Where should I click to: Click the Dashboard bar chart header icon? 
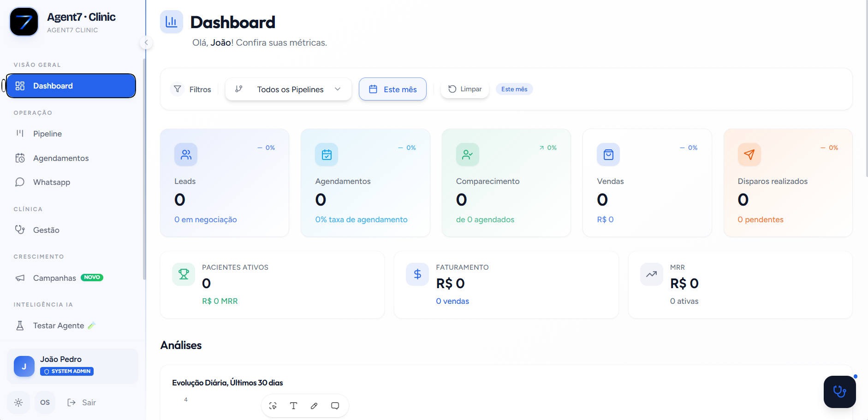pos(172,22)
